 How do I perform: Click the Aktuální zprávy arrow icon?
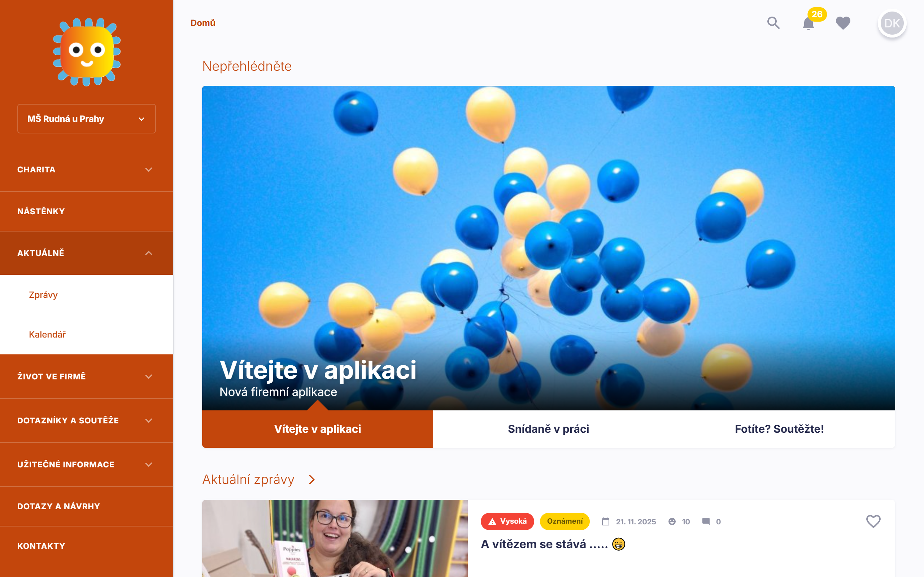pos(312,480)
